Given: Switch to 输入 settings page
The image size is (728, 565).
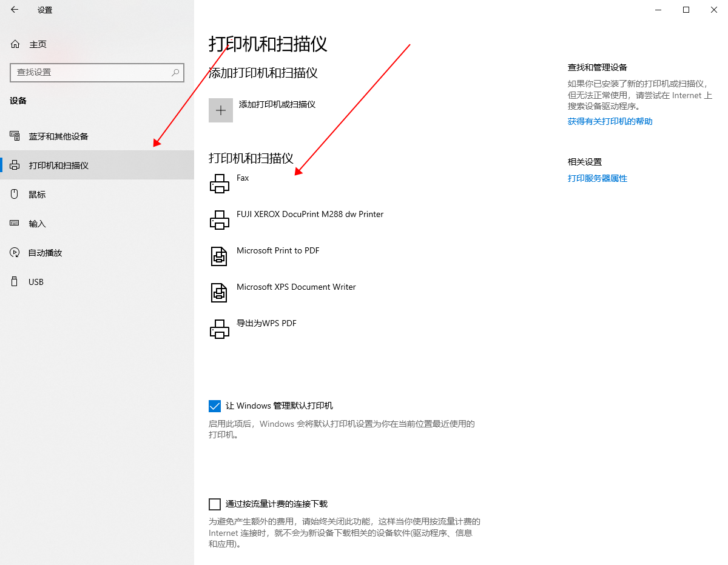Looking at the screenshot, I should 38,224.
